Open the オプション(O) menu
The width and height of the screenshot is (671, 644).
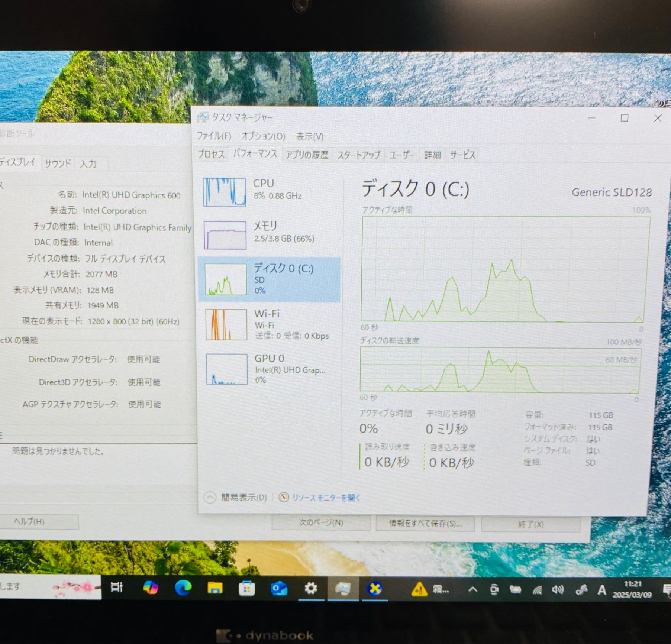263,136
